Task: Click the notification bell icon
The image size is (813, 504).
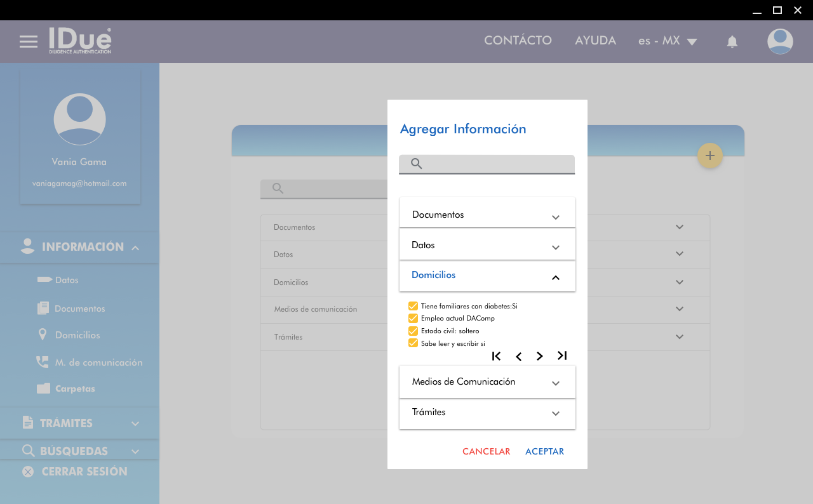Action: point(732,42)
